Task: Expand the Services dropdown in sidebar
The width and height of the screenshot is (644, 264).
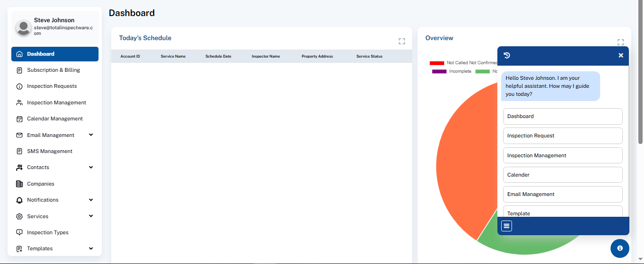Action: tap(91, 216)
